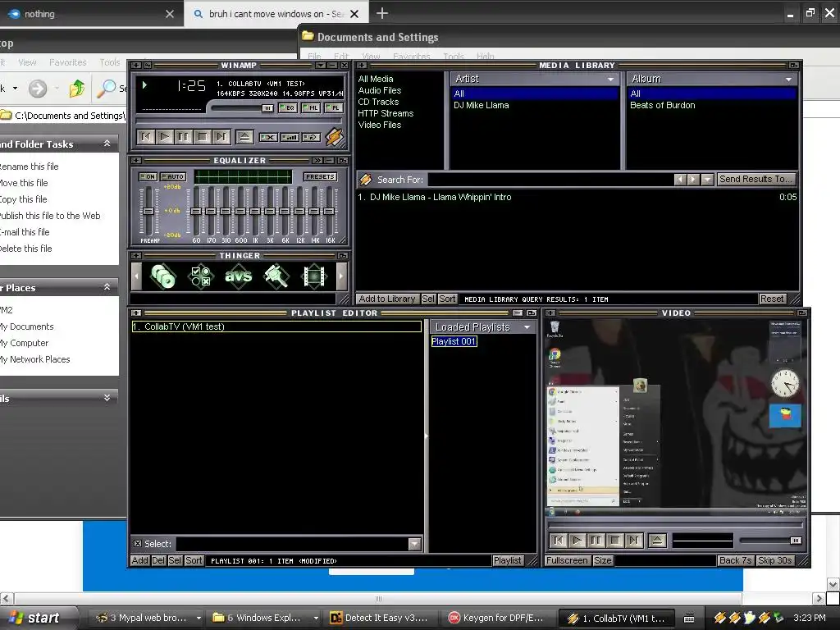Open Thinger CD discs icon
The image size is (840, 630).
tap(163, 276)
